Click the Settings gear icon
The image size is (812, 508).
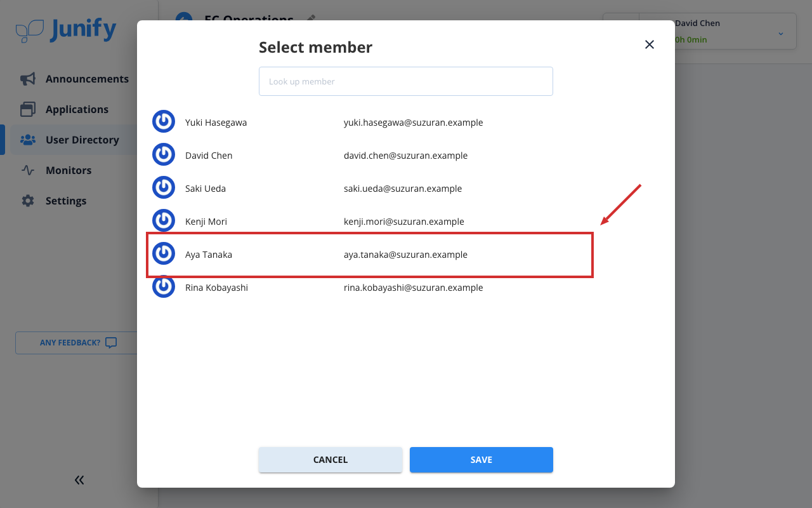[x=28, y=201]
